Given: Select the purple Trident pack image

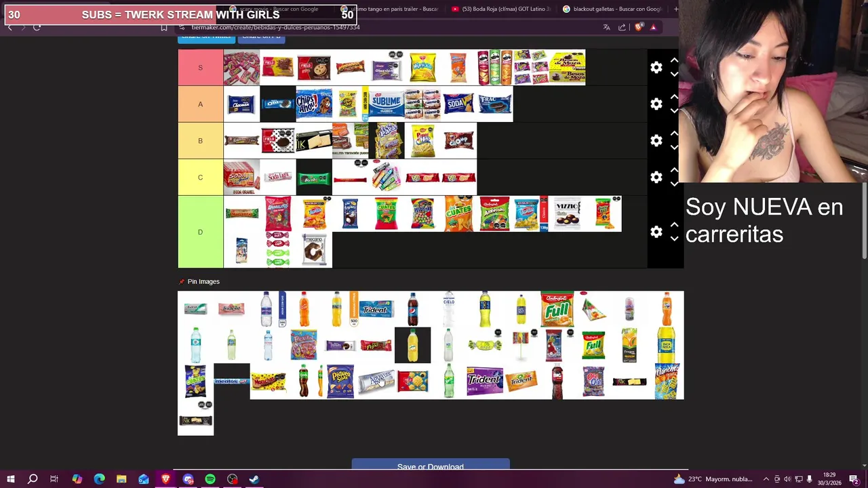Looking at the screenshot, I should click(485, 381).
